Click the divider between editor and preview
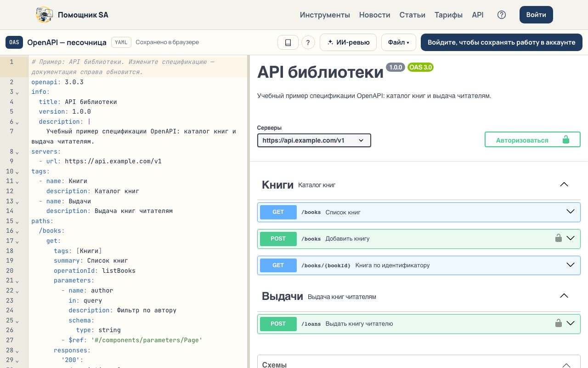Screen dimensions: 588x368 [x=249, y=212]
